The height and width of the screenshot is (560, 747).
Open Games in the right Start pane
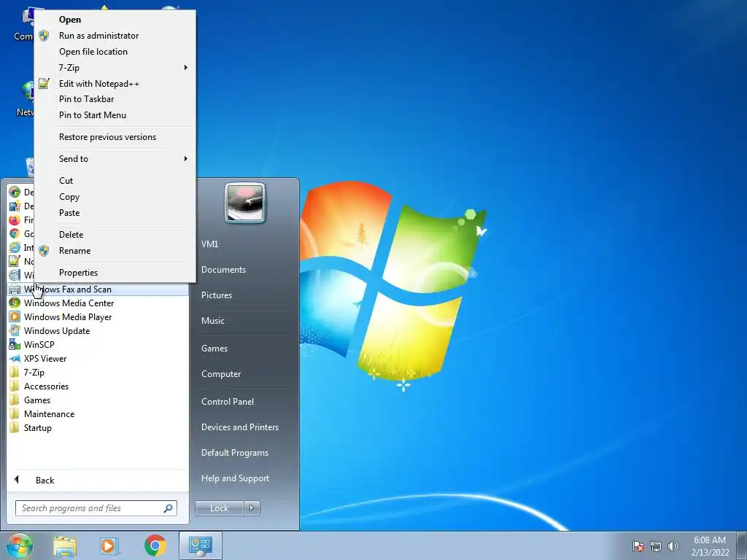click(x=214, y=349)
